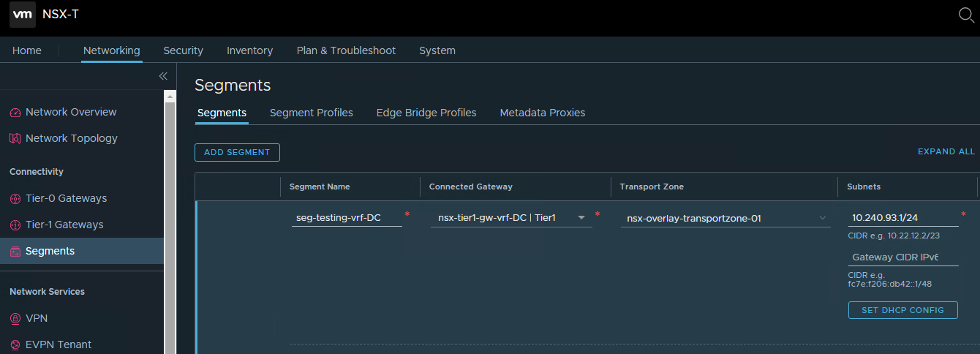The height and width of the screenshot is (354, 980).
Task: Click the sidebar vertical scrollbar
Action: click(x=170, y=228)
